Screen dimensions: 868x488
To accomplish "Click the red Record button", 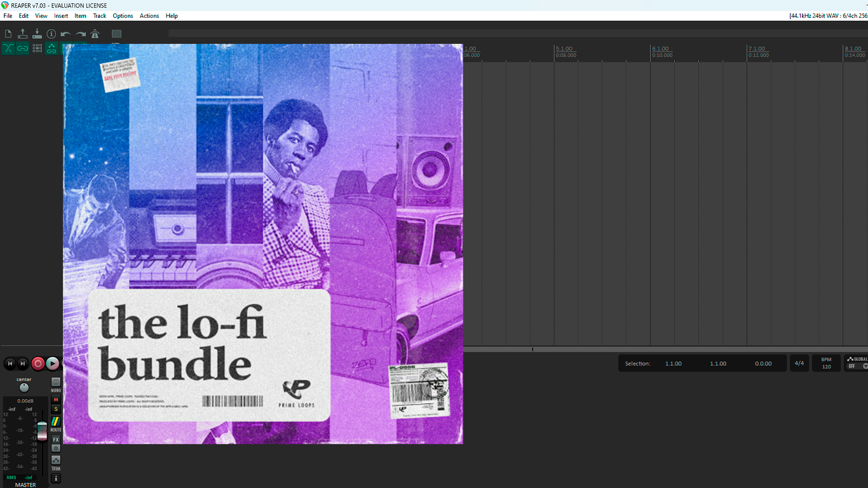I will (38, 363).
